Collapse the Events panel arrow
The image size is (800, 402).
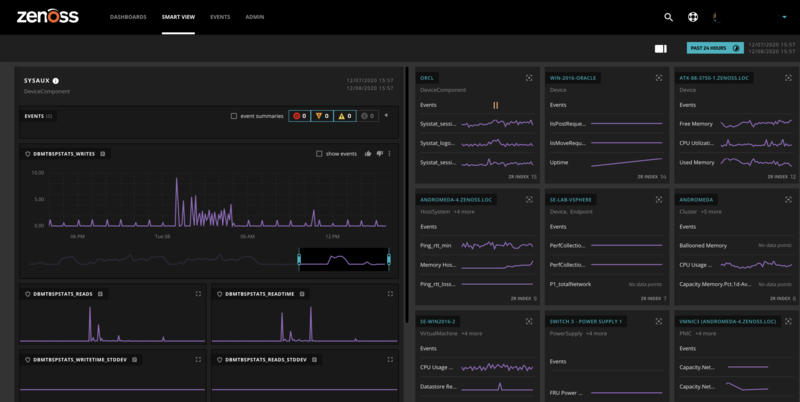pos(386,115)
